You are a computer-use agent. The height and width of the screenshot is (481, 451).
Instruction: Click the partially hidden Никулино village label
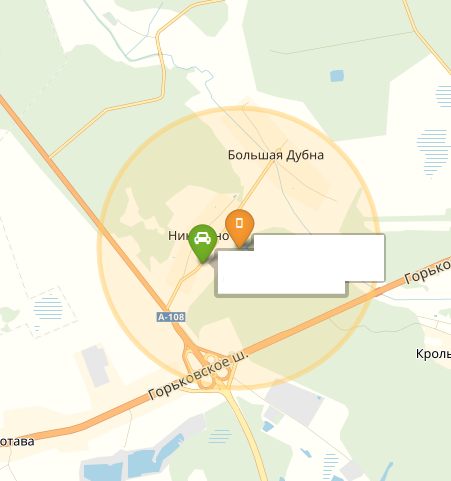pyautogui.click(x=199, y=236)
